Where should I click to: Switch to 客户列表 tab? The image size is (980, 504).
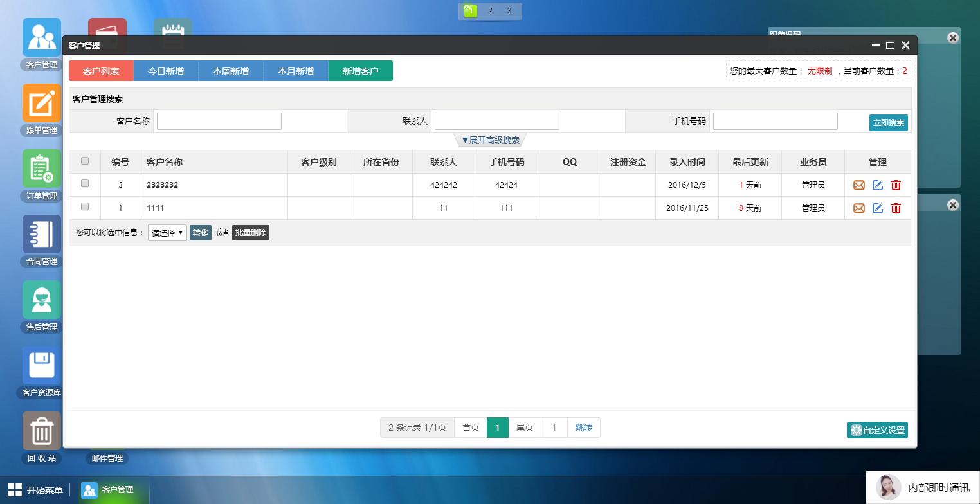pyautogui.click(x=101, y=71)
